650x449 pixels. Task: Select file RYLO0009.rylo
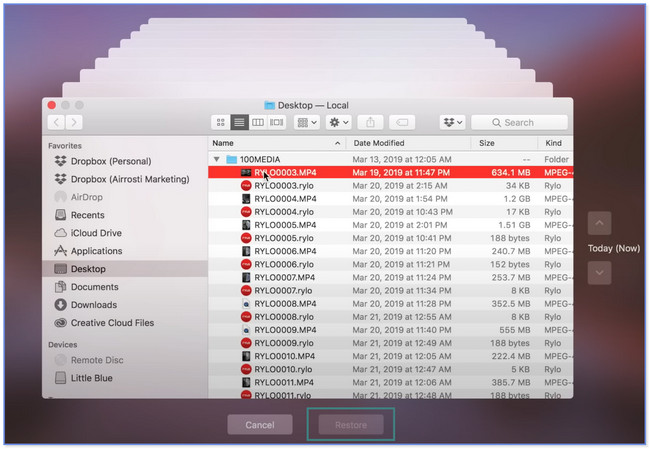tap(390, 343)
